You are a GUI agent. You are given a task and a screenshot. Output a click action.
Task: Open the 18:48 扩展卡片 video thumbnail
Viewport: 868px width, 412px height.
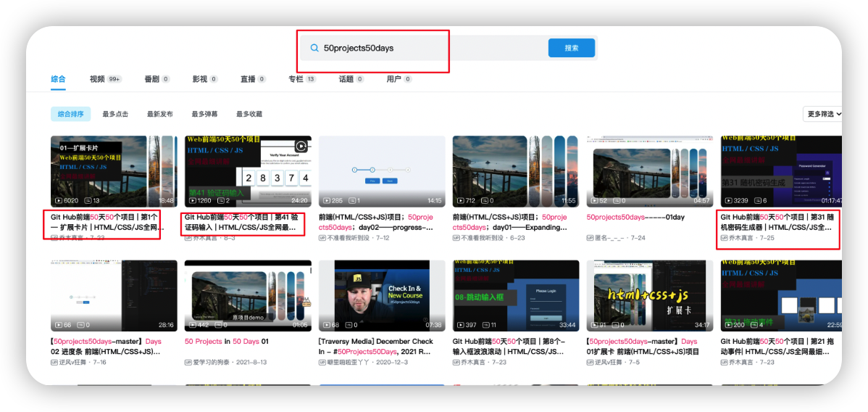coord(114,171)
